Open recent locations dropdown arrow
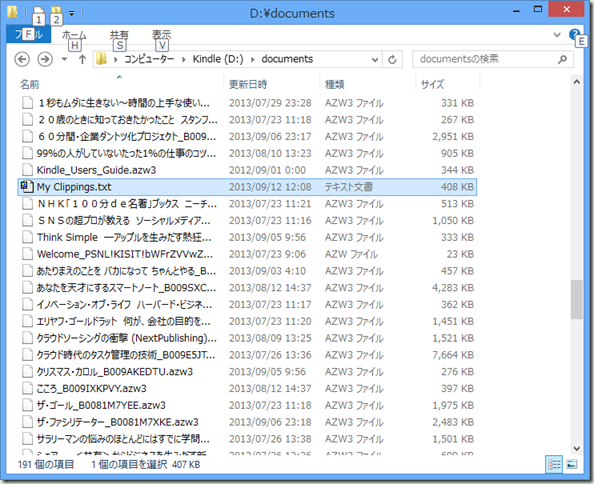Image resolution: width=594 pixels, height=484 pixels. (64, 59)
